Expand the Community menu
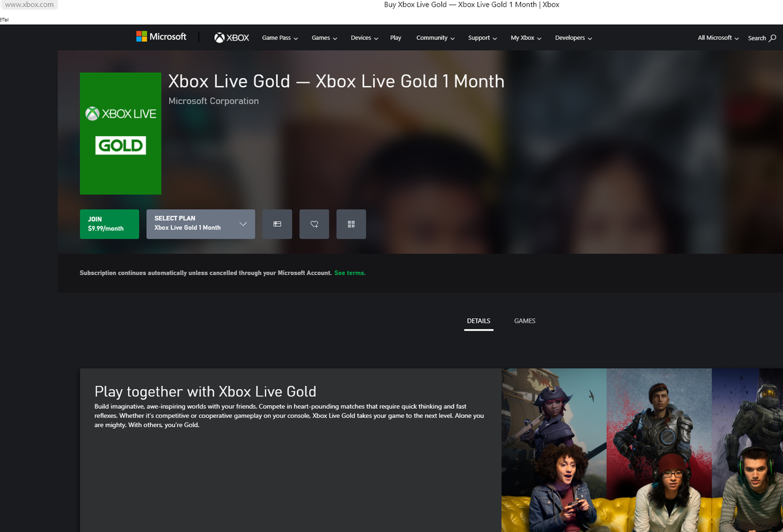Image resolution: width=783 pixels, height=532 pixels. pos(435,38)
